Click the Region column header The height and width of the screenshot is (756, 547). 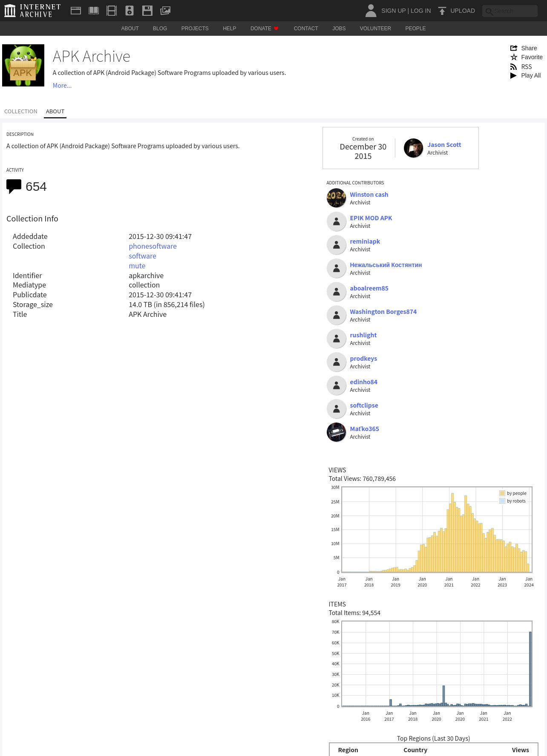point(348,750)
